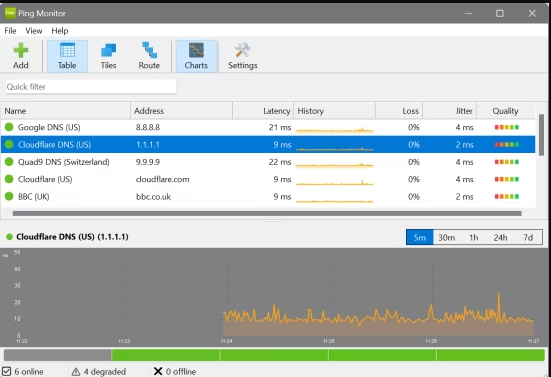Click the green uptime status bar
The height and width of the screenshot is (377, 551).
coord(328,355)
